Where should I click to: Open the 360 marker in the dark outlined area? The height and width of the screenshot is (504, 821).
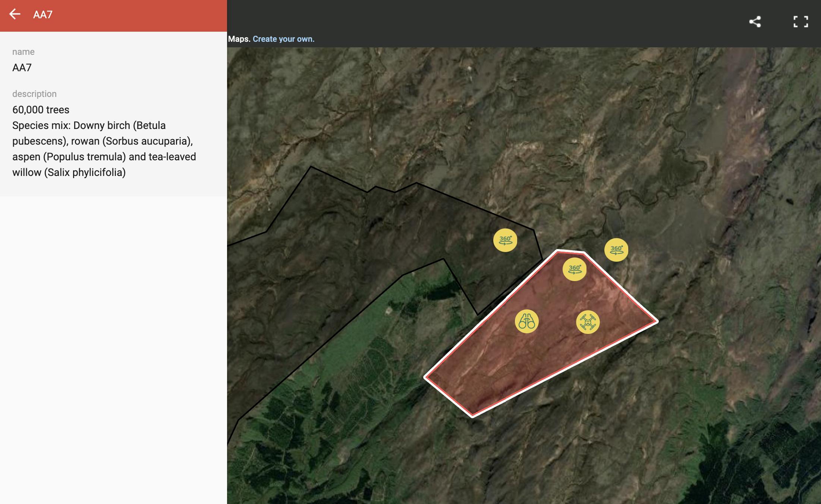[505, 240]
